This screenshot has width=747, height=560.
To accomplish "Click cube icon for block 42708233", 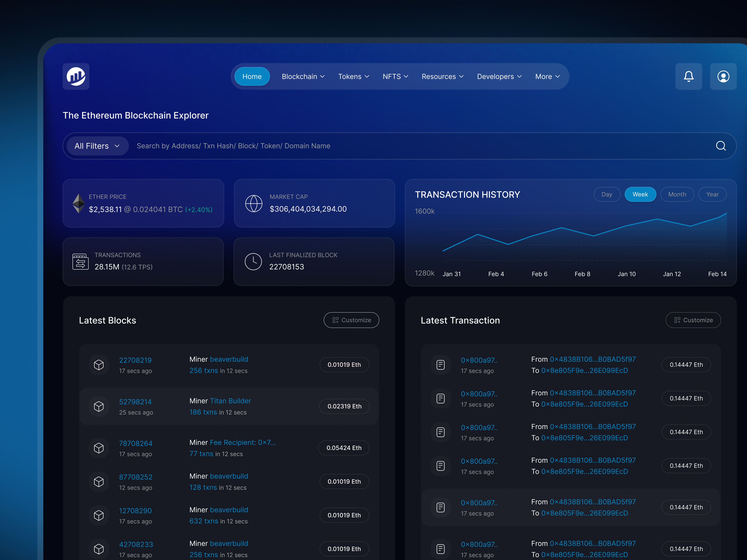I will [99, 549].
